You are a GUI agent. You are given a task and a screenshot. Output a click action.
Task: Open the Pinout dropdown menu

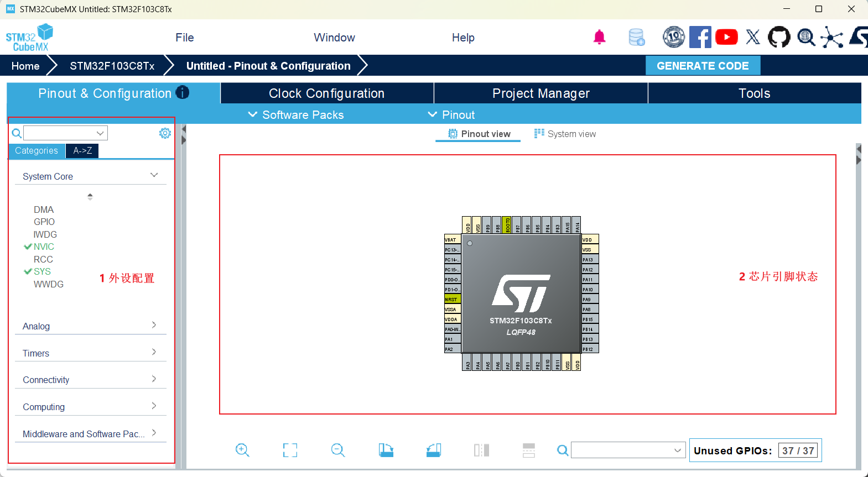pos(451,114)
